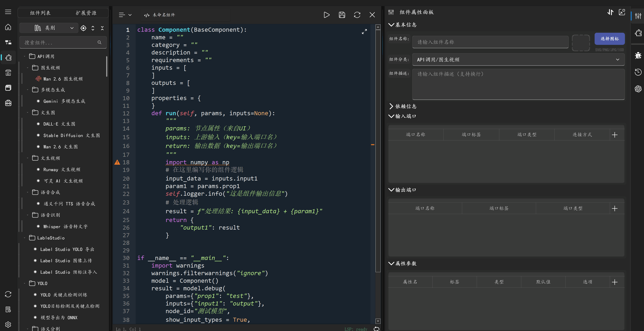Viewport: 644px width, 331px height.
Task: Expand all tree nodes icon
Action: click(x=93, y=28)
